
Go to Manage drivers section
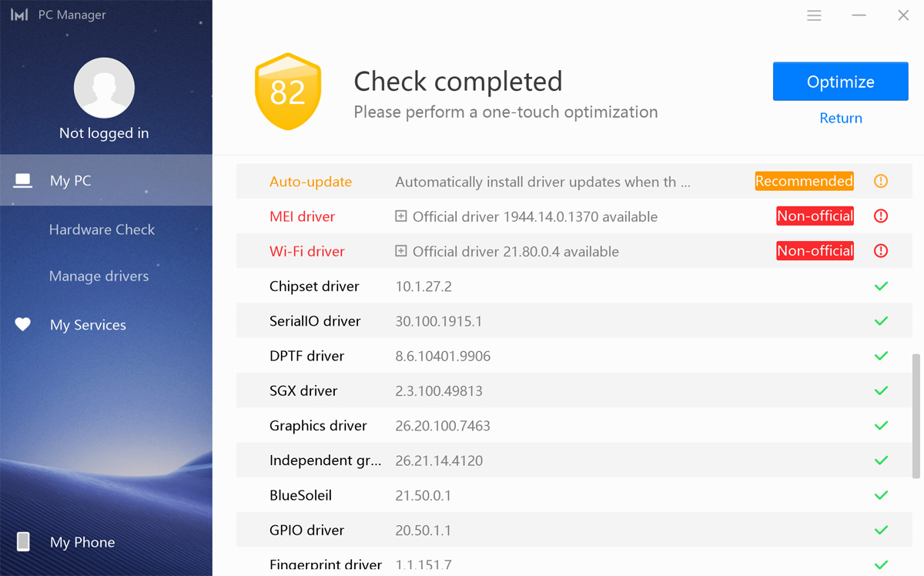click(99, 276)
